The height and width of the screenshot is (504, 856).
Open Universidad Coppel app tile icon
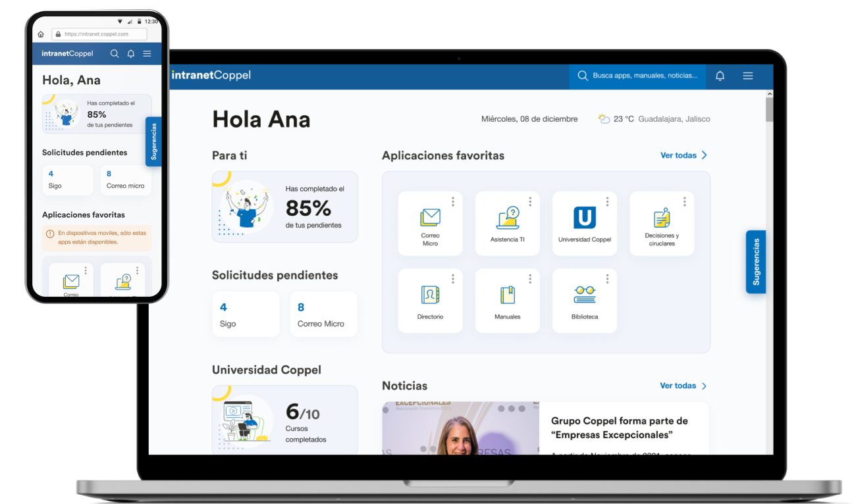tap(585, 217)
